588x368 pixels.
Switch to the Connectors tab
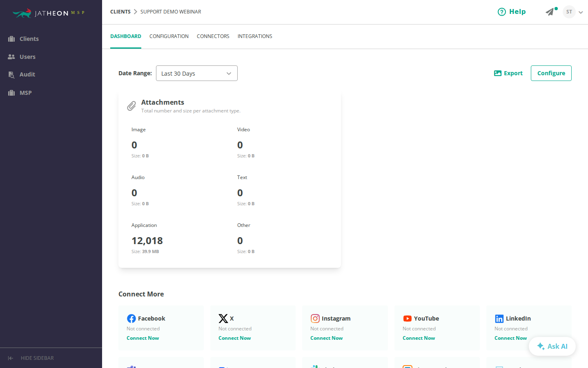coord(213,36)
